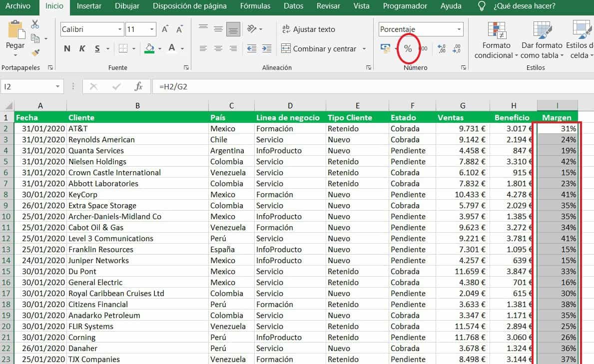Open underline style dropdown arrow
The width and height of the screenshot is (594, 364).
coord(108,49)
